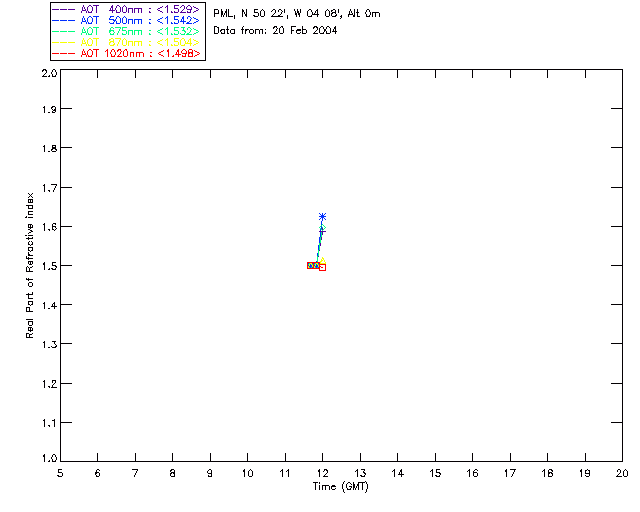Click x-axis tick label 15
Screen dimensions: 640x512
[435, 473]
